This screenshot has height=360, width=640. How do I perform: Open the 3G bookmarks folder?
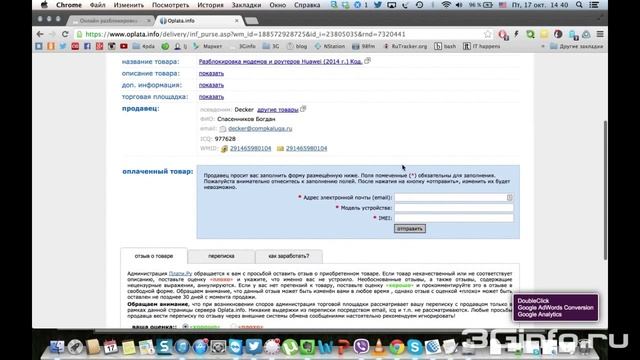pos(271,46)
